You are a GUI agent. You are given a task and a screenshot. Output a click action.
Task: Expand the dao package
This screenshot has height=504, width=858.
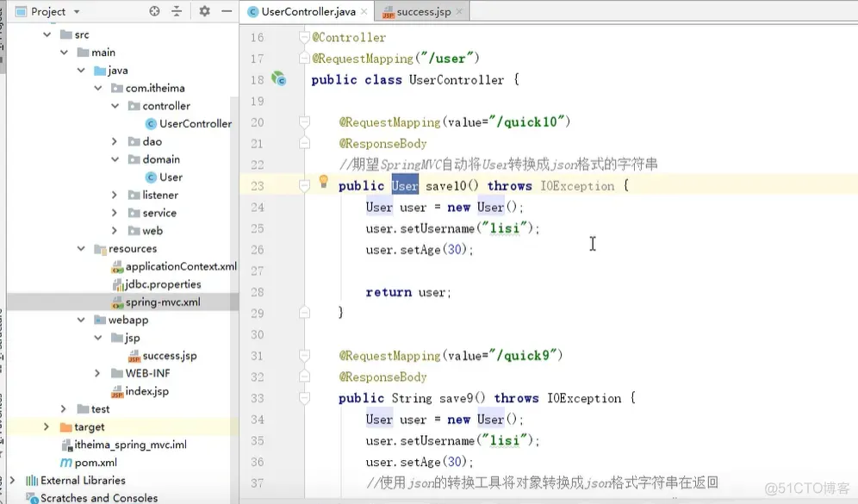click(x=115, y=141)
